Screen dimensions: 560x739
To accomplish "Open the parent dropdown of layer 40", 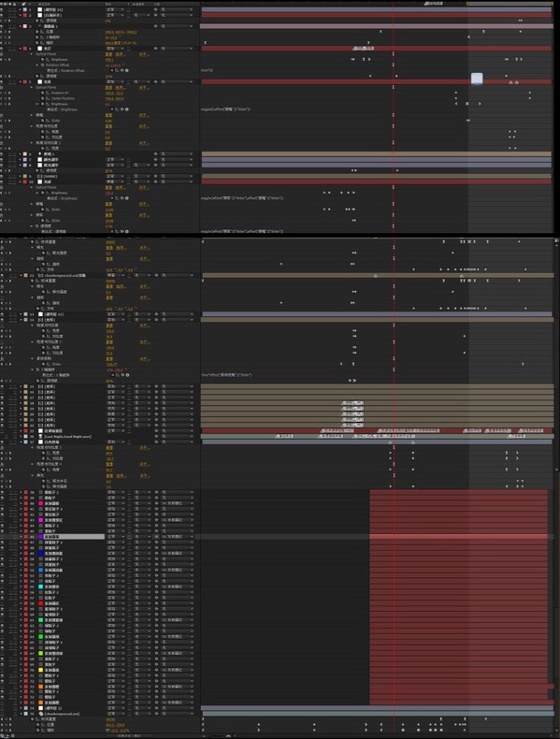I will coord(179,503).
